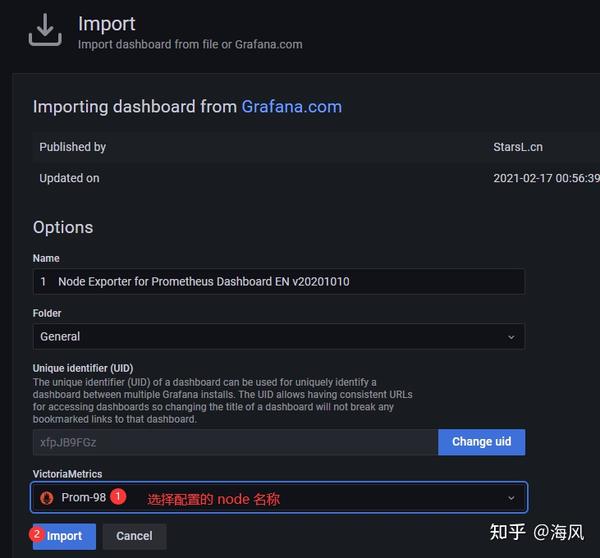Select the publisher value StarsL.cn
This screenshot has height=558, width=600.
518,147
